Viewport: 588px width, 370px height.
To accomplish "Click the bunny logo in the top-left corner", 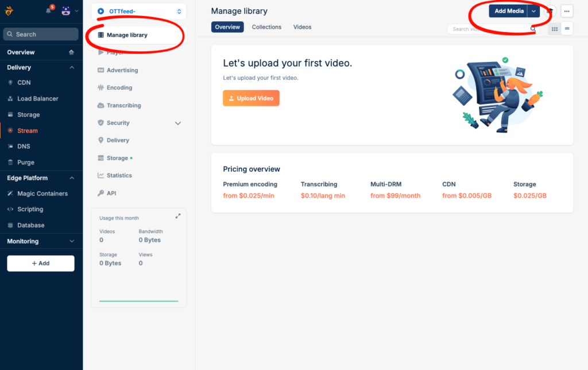I will click(9, 11).
